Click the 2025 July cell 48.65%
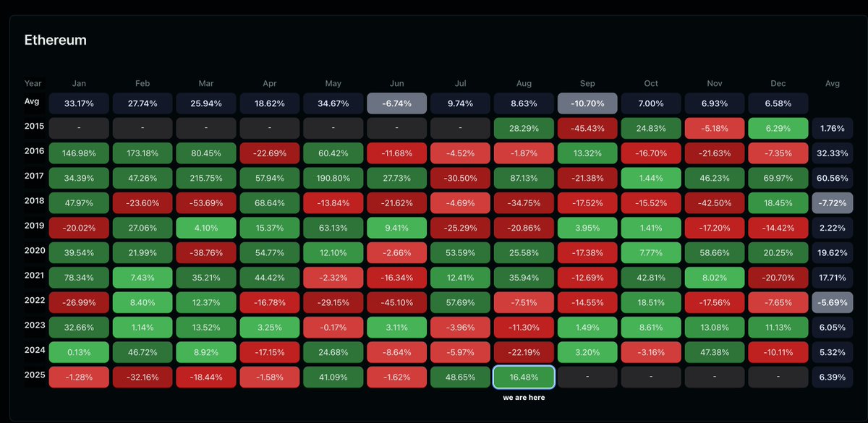This screenshot has height=423, width=868. point(461,378)
